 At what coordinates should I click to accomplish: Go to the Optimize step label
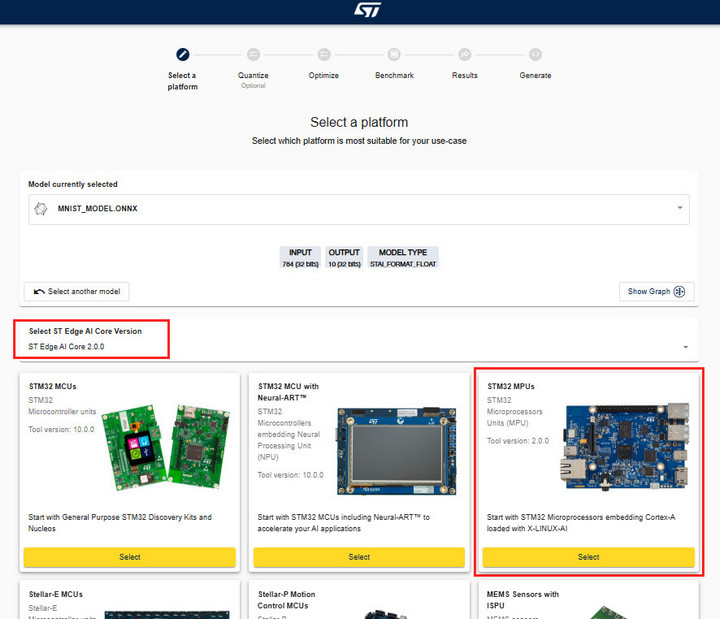click(324, 75)
